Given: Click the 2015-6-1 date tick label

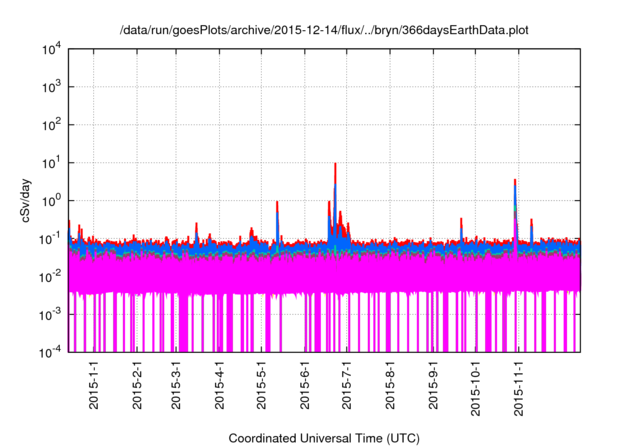Looking at the screenshot, I should point(303,387).
